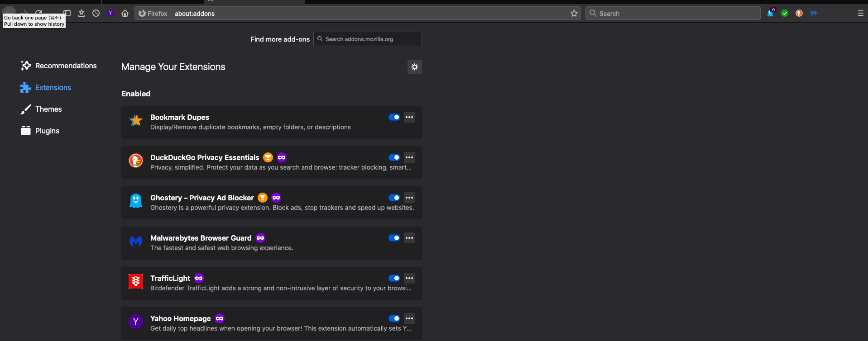Disable the Ghostery extension toggle
The image size is (868, 341).
click(394, 198)
